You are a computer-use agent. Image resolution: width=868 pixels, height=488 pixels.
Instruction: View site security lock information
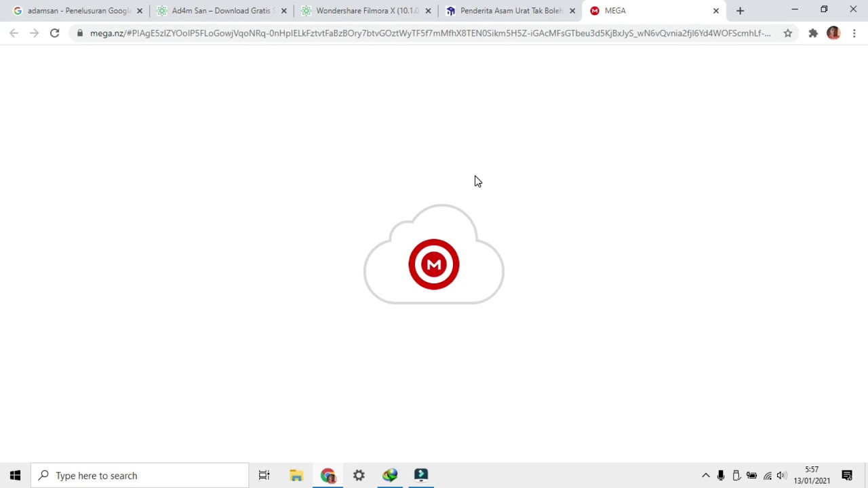(80, 33)
